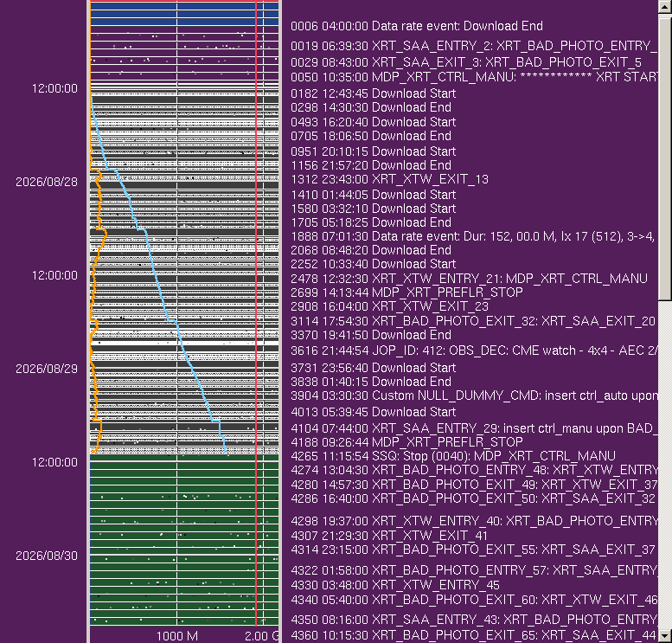Choose the 2699 MDP_XRT_PREFLR_STOP entry
672x643 pixels.
click(406, 293)
